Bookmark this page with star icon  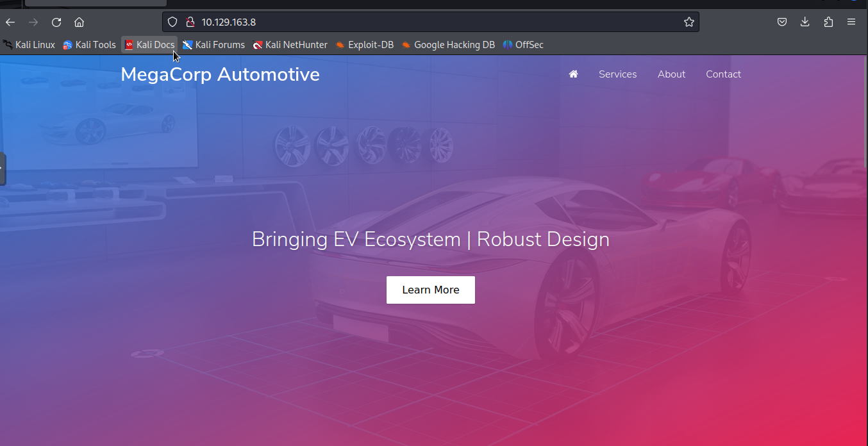(x=689, y=22)
